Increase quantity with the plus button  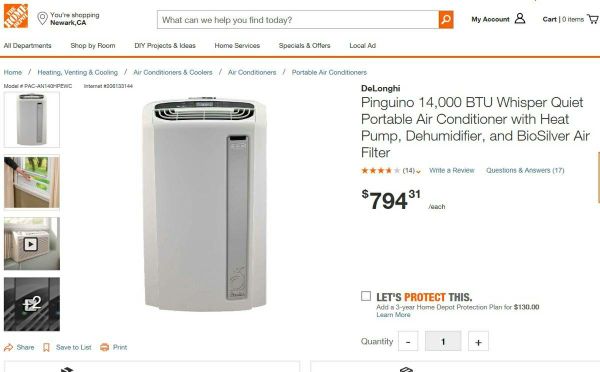coord(478,341)
